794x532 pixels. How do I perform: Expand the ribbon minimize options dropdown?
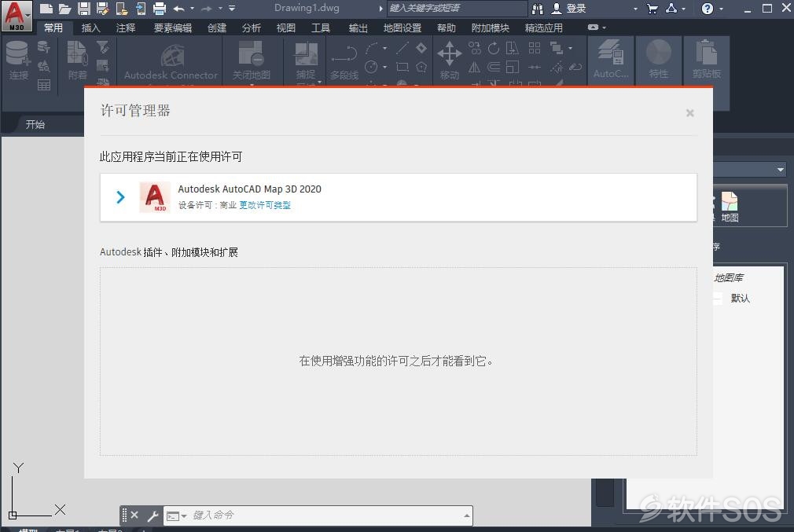(x=604, y=28)
